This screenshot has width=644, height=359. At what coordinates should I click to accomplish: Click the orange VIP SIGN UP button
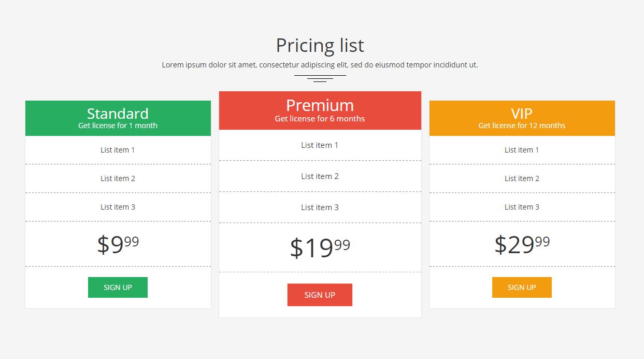pos(522,287)
